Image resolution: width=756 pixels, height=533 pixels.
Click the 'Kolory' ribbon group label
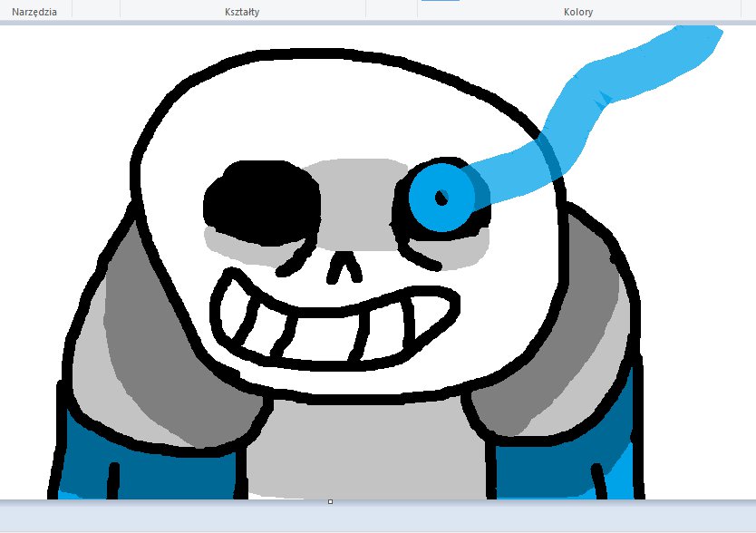pyautogui.click(x=578, y=12)
